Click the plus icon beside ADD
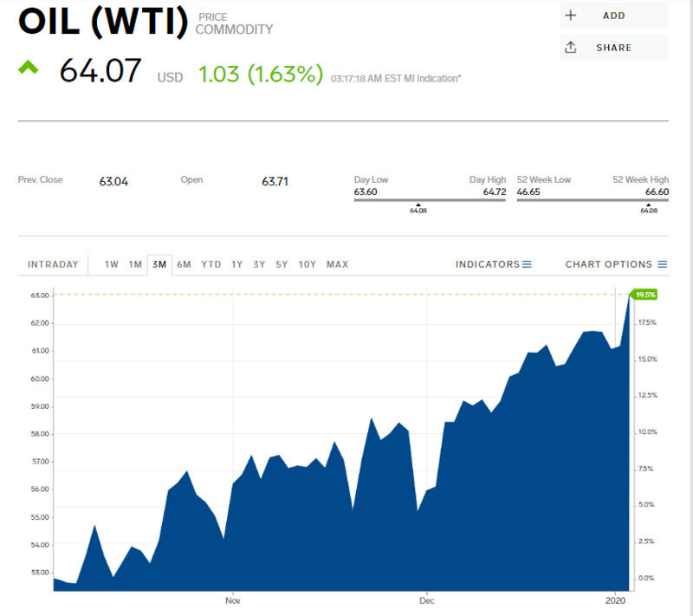Image resolution: width=693 pixels, height=616 pixels. point(570,16)
